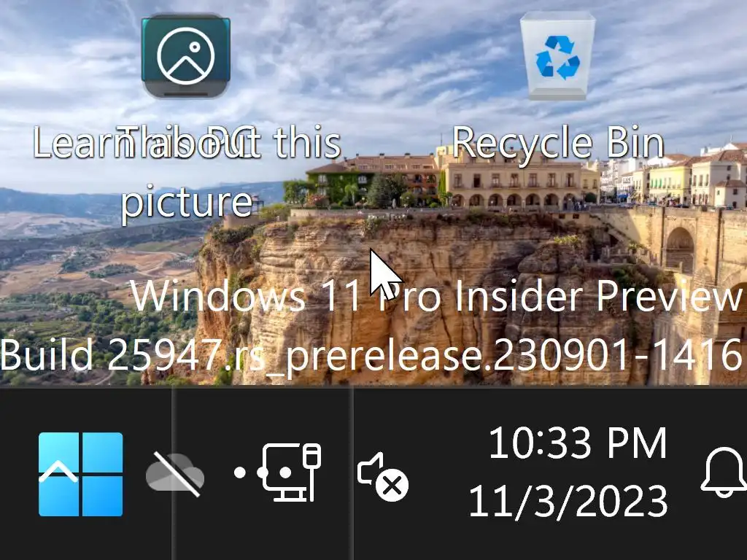This screenshot has height=560, width=747.
Task: Open the Learn about this picture icon
Action: coord(186,56)
